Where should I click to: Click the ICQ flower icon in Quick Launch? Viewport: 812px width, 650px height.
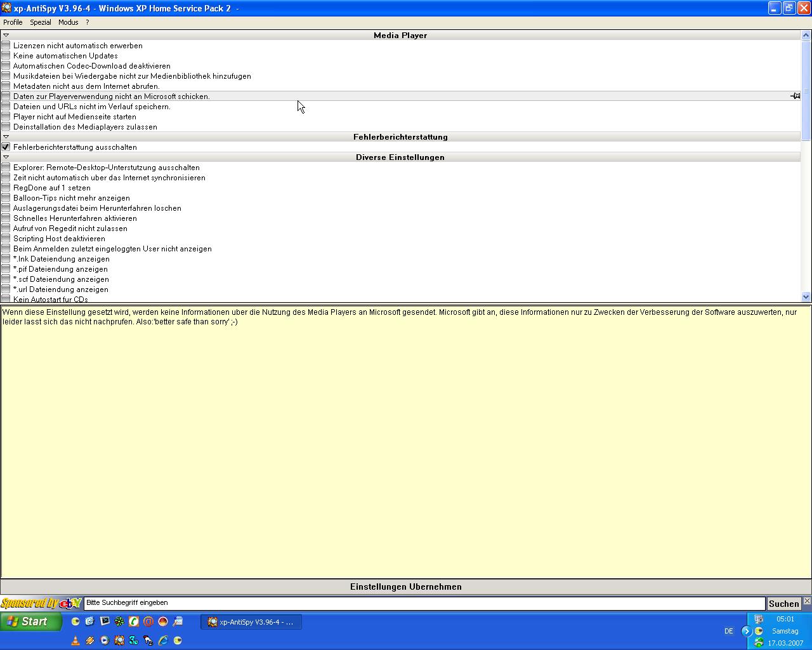pyautogui.click(x=119, y=621)
